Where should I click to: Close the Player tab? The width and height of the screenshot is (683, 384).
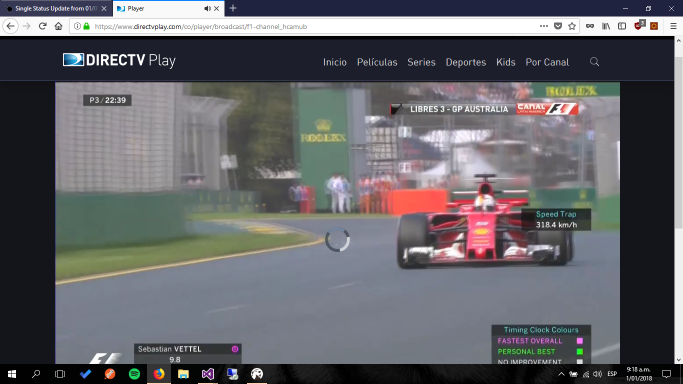click(x=216, y=8)
